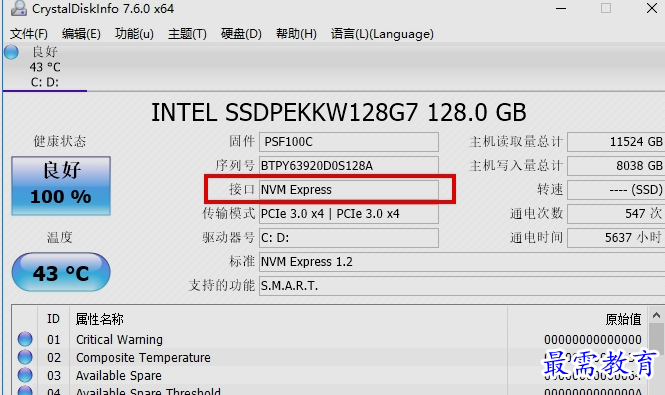Open the 主题(T) menu
Viewport: 665px width, 395px height.
(187, 34)
